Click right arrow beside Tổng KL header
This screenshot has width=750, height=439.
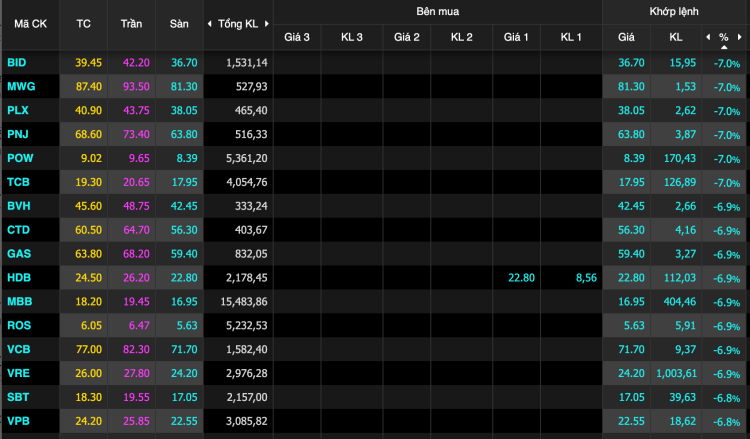(x=267, y=24)
